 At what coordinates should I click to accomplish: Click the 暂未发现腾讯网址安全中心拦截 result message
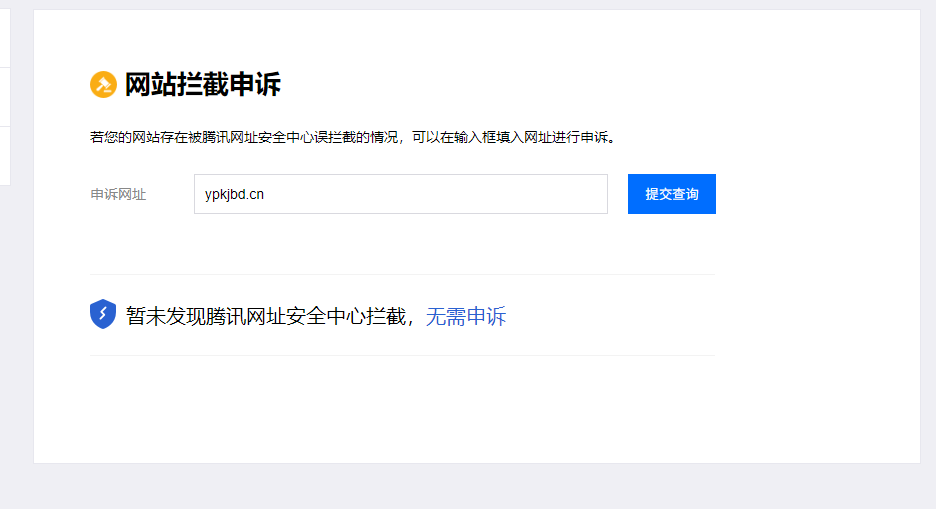point(266,316)
